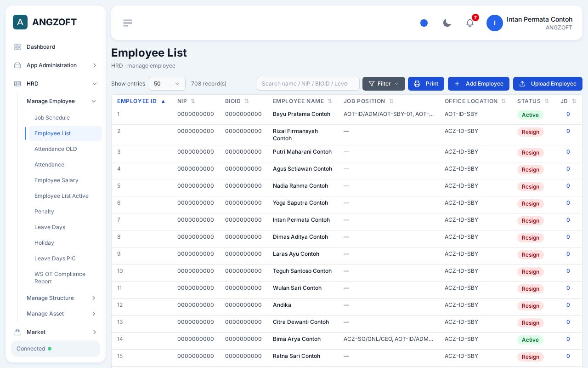This screenshot has height=368, width=588.
Task: Open Job Schedule in the sidebar
Action: pyautogui.click(x=65, y=118)
